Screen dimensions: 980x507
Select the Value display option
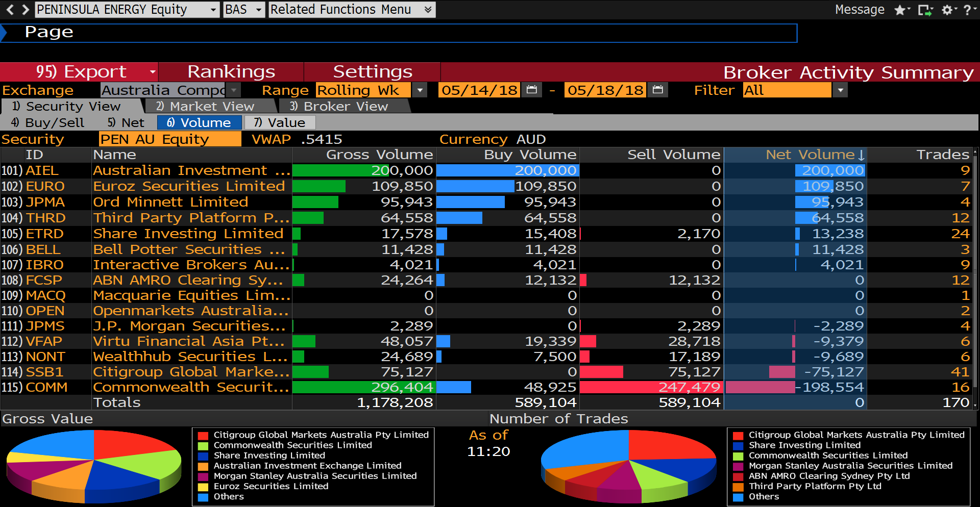(x=280, y=123)
